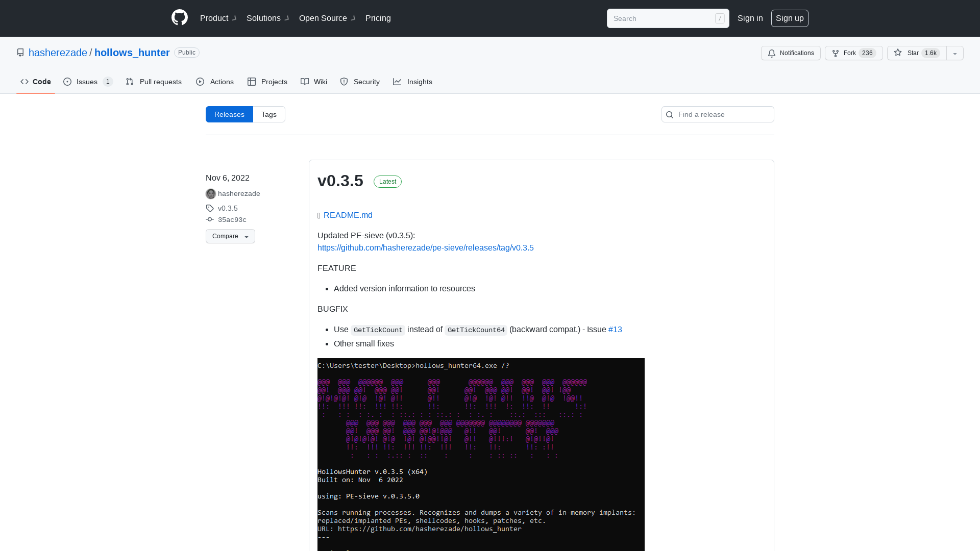The width and height of the screenshot is (980, 551).
Task: Open the hasherezade owner link
Action: click(x=58, y=53)
